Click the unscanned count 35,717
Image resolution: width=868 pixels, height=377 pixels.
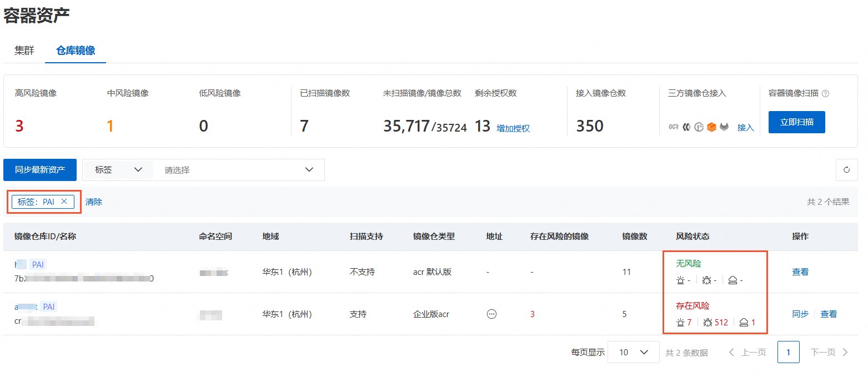pyautogui.click(x=406, y=127)
